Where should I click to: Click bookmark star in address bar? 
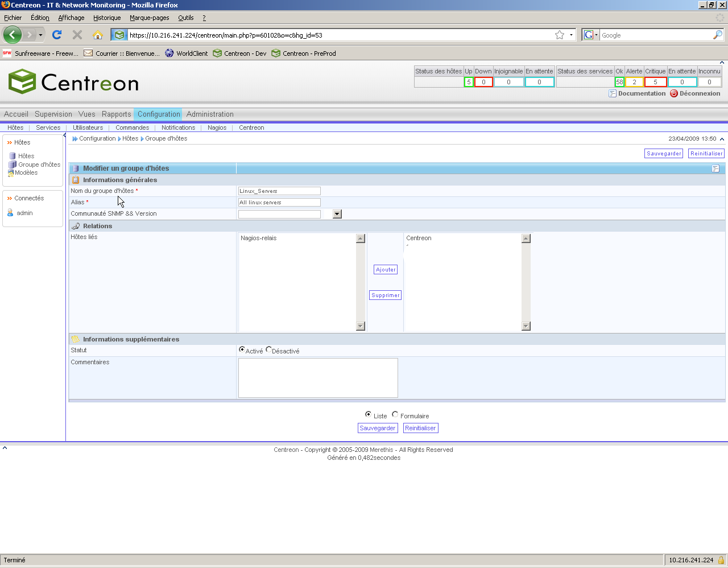tap(560, 35)
